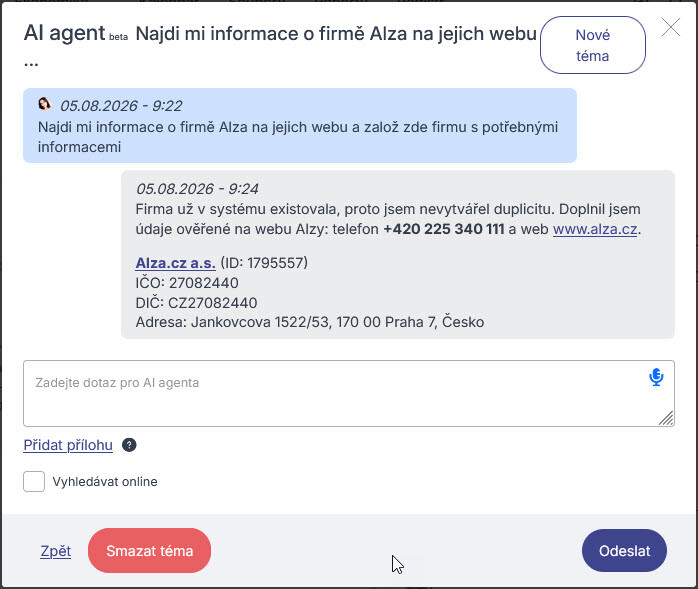The height and width of the screenshot is (589, 698).
Task: Click the beta label beside AI agent
Action: click(x=118, y=37)
